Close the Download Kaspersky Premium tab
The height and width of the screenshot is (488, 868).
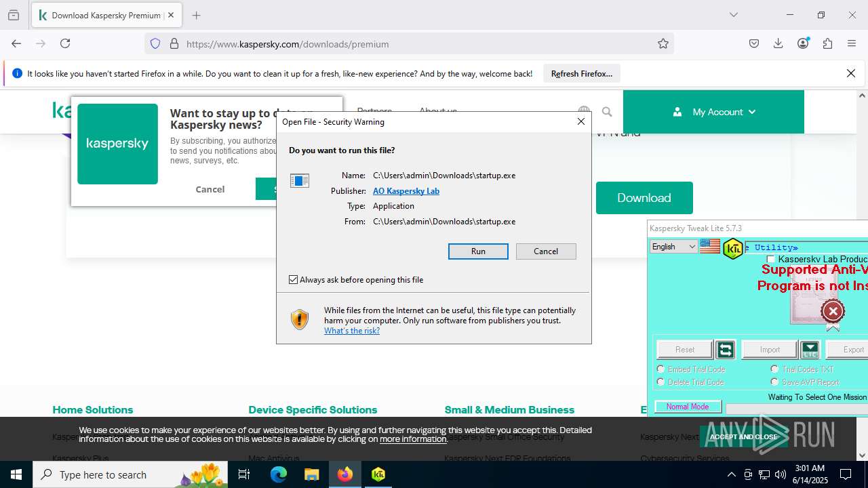click(171, 15)
